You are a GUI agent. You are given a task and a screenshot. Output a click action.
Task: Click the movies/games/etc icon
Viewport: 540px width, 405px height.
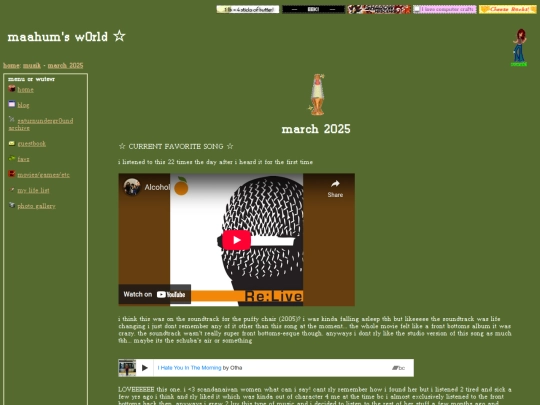[x=12, y=174]
